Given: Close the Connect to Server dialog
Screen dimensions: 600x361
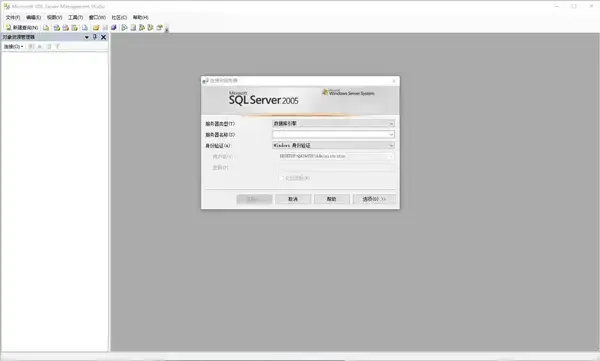Looking at the screenshot, I should point(394,81).
